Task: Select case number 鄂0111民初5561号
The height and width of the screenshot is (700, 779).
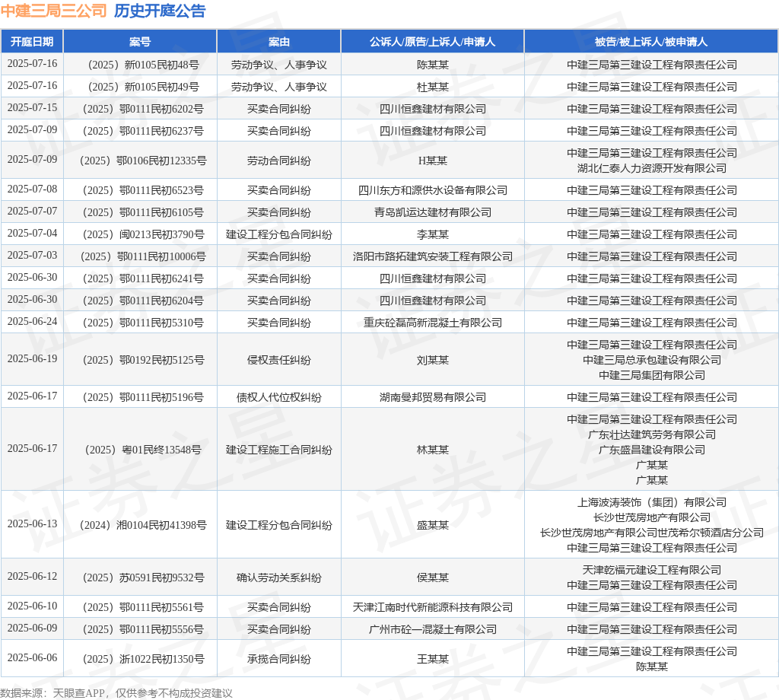Action: pos(143,607)
